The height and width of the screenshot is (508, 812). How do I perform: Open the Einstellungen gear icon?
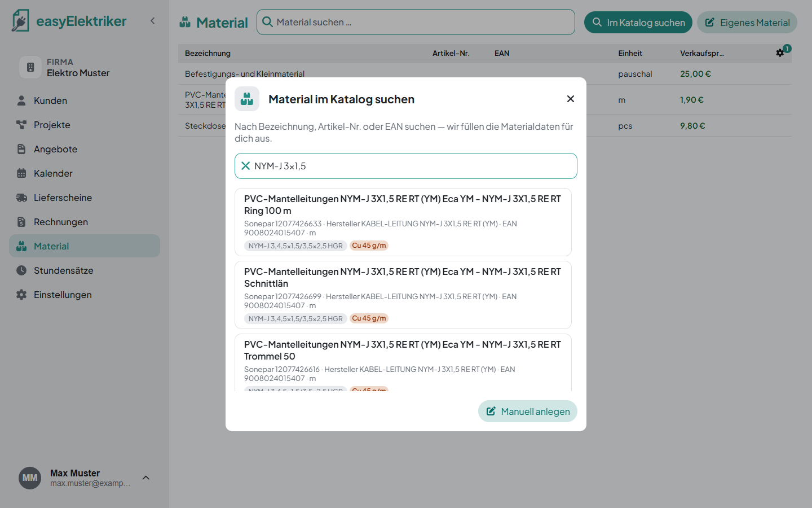coord(21,295)
